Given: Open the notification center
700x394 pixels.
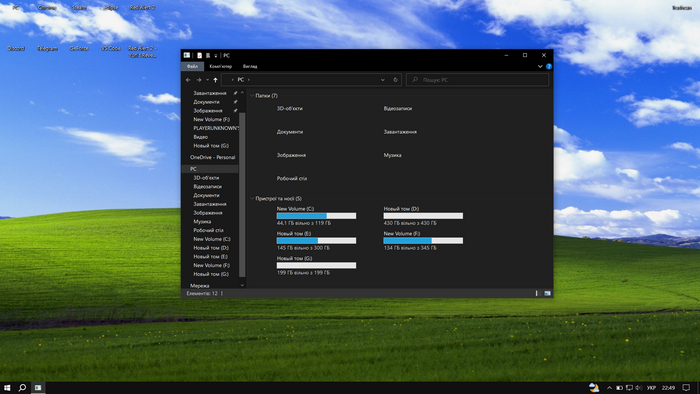Looking at the screenshot, I should coord(686,388).
